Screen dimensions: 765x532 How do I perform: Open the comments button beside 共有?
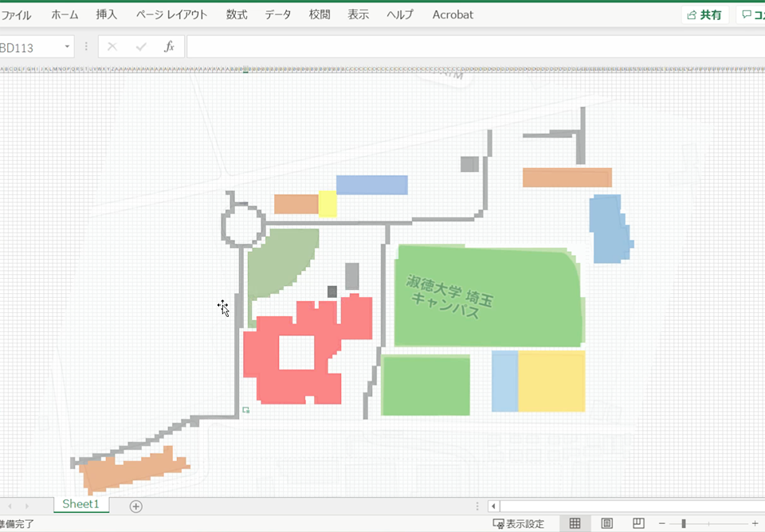pos(751,15)
